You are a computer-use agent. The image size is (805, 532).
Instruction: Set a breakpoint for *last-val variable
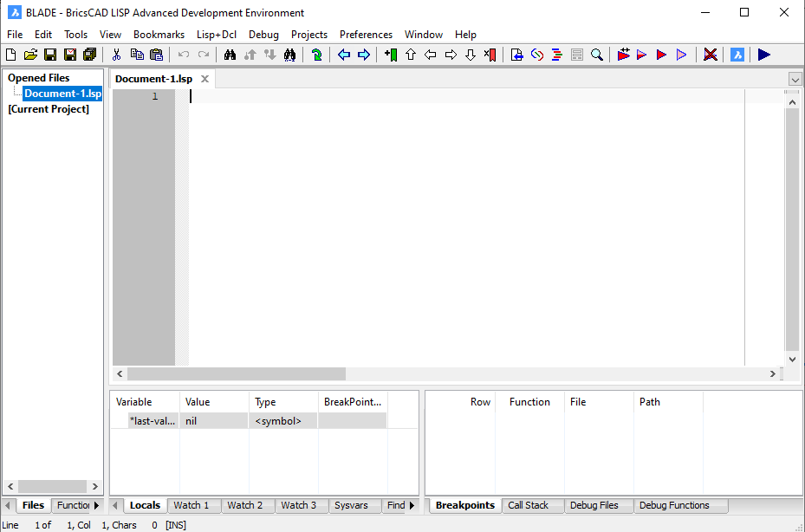pos(352,420)
